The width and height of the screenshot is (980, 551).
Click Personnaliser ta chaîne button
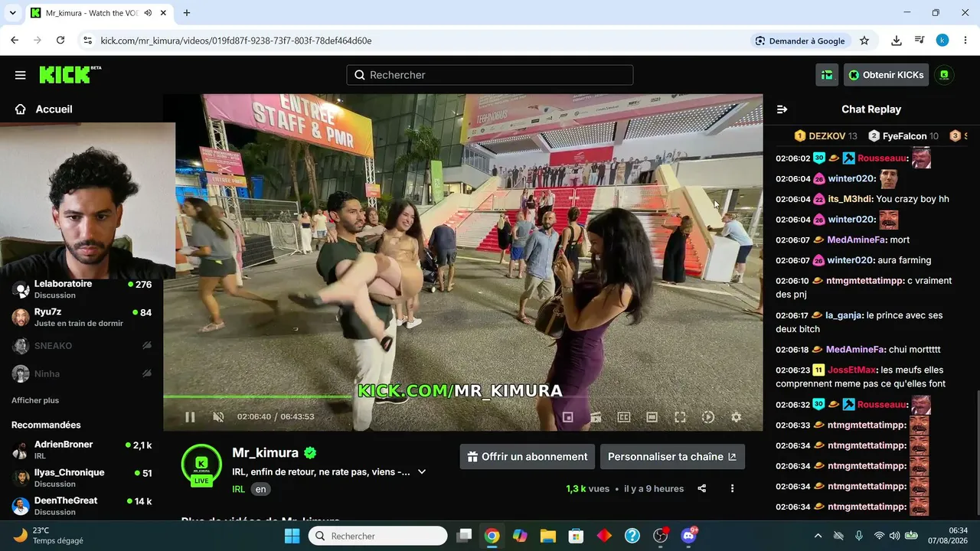coord(672,457)
